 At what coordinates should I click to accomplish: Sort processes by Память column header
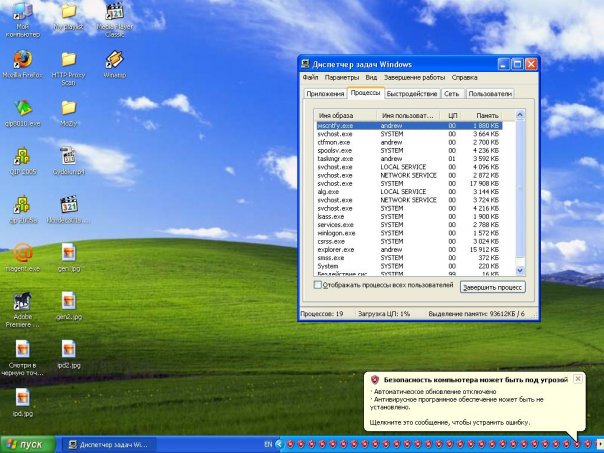(x=486, y=116)
